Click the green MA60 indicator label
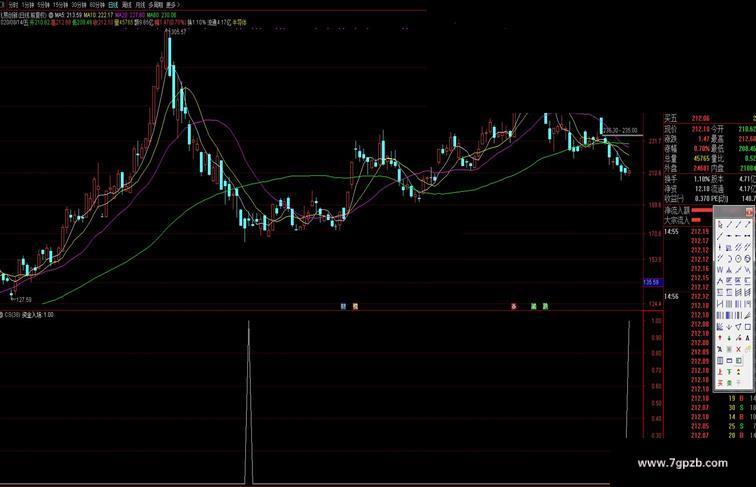The width and height of the screenshot is (756, 487). [x=162, y=15]
